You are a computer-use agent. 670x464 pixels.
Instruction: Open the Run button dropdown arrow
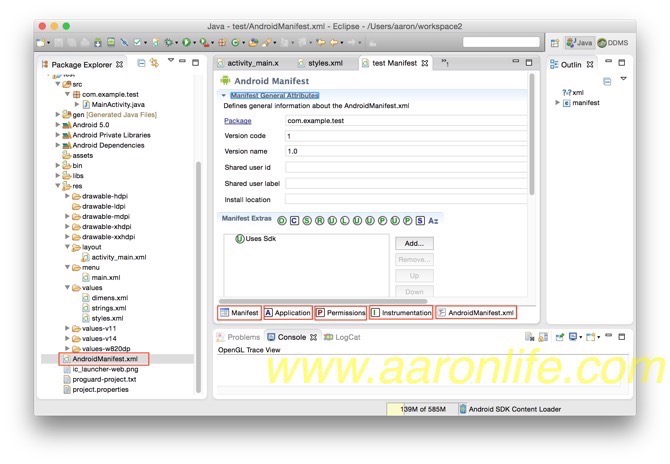[x=194, y=43]
